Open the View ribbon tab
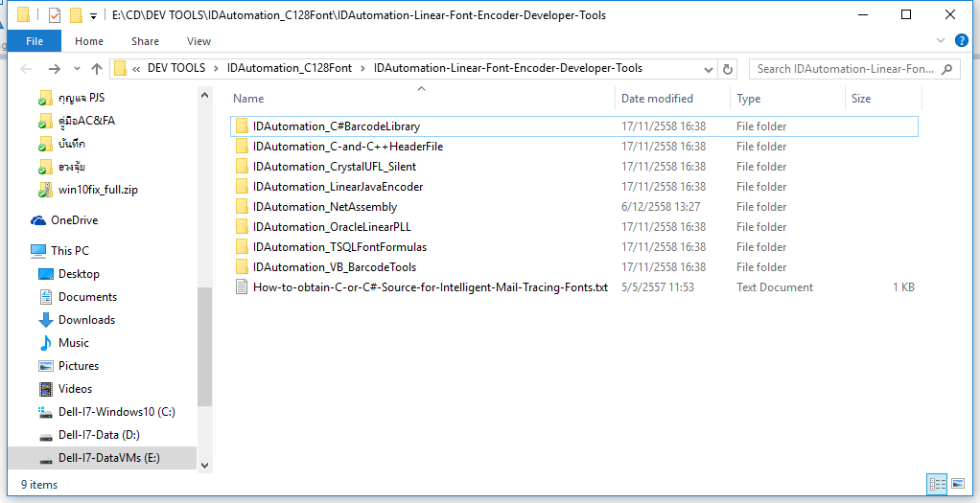 click(198, 41)
